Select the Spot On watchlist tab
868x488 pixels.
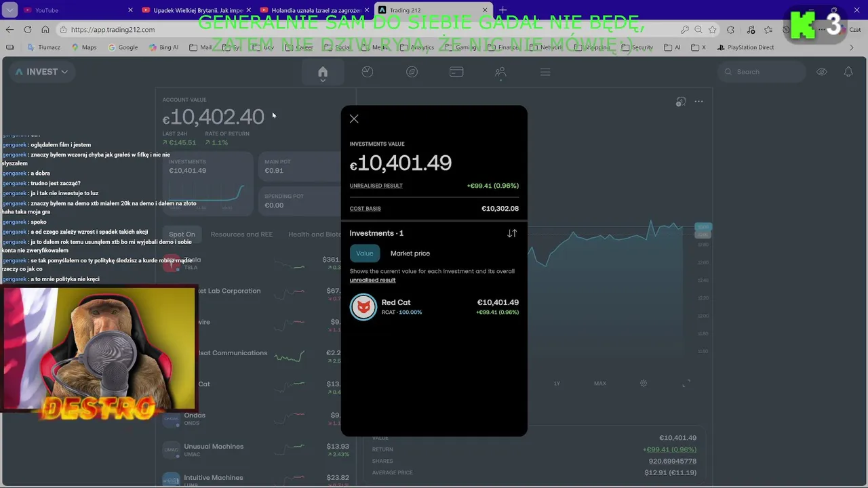182,235
